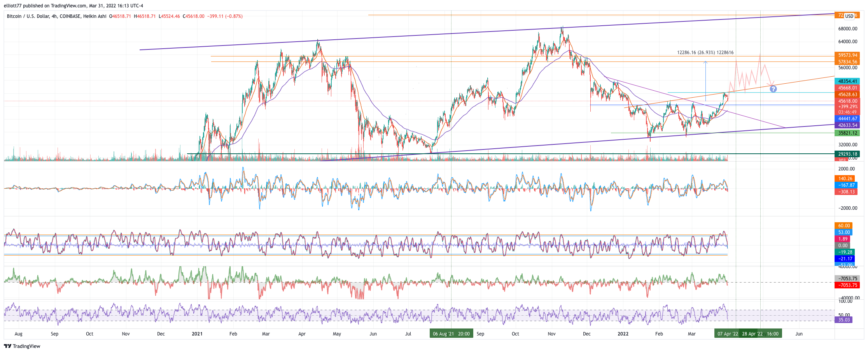Open the TradingView logo link

click(x=22, y=346)
